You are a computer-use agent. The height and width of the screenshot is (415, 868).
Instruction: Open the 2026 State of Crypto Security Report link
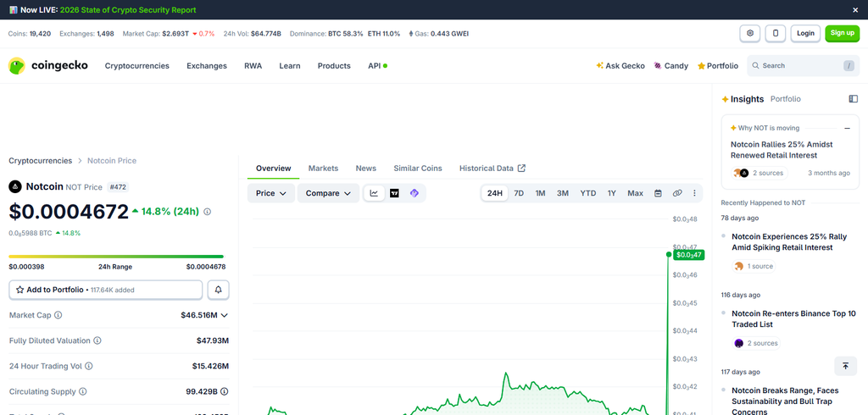tap(128, 10)
